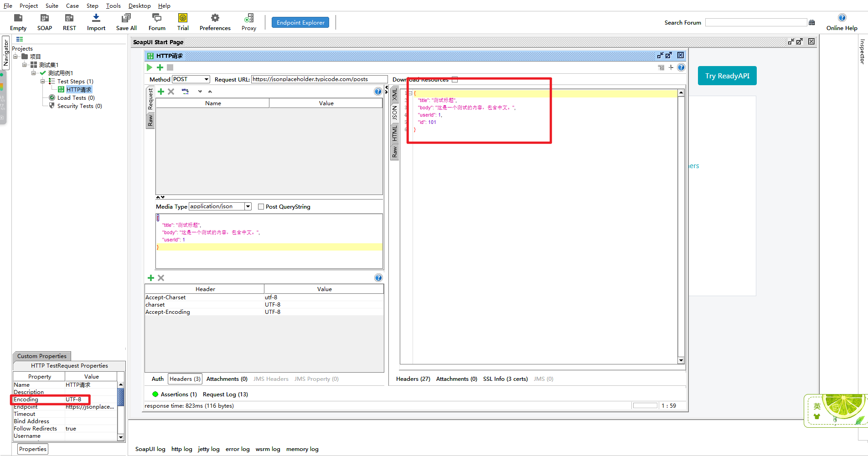
Task: Click the help icon in the HTTP请求 toolbar
Action: coord(681,67)
